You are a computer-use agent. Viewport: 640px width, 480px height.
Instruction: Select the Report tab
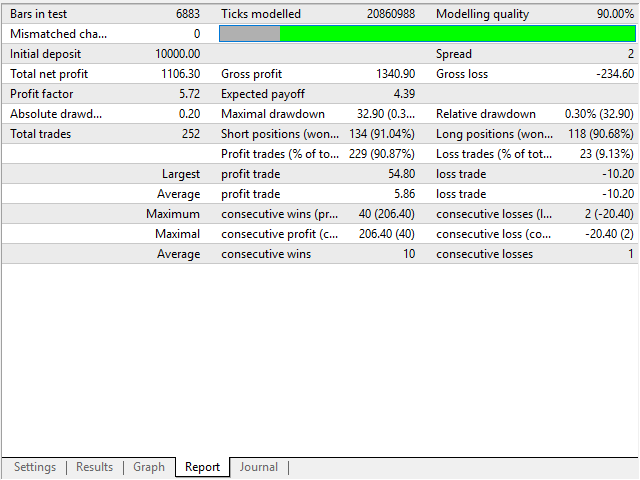(202, 467)
